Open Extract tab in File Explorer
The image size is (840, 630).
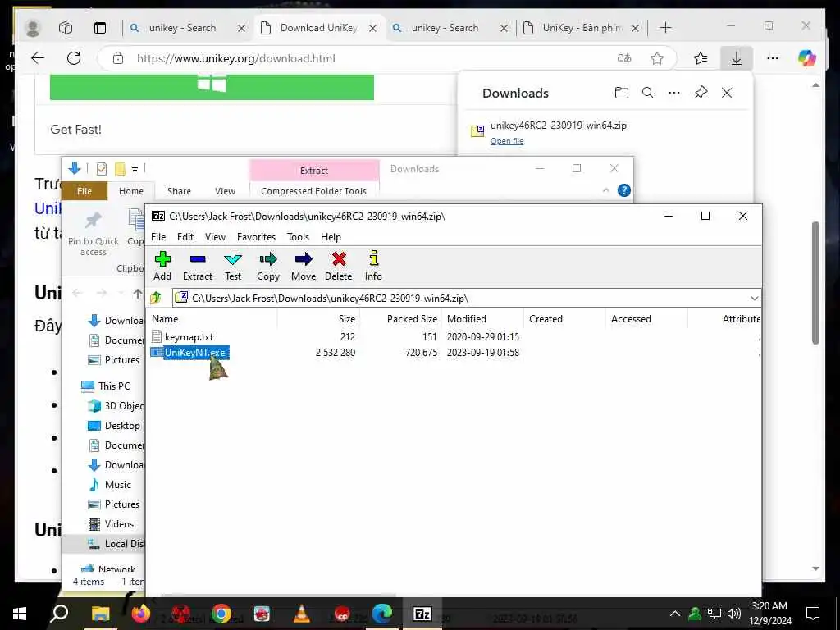pyautogui.click(x=314, y=171)
